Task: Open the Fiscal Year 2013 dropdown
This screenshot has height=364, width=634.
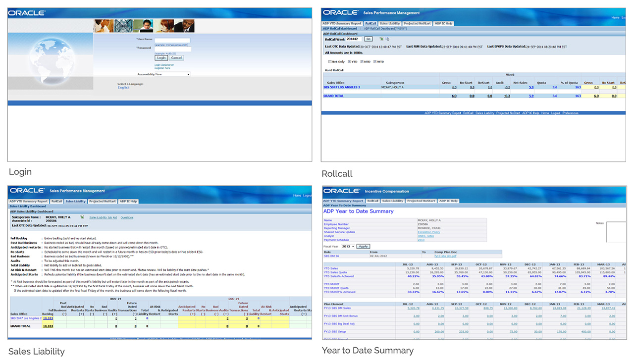Action: [x=349, y=246]
